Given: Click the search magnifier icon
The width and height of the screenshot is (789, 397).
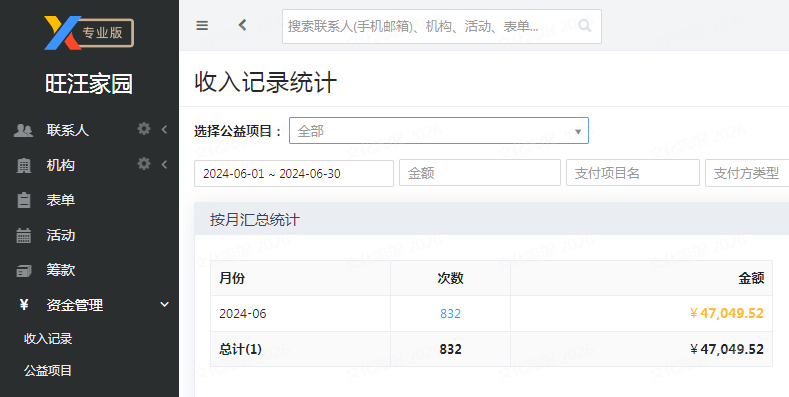Looking at the screenshot, I should point(584,25).
